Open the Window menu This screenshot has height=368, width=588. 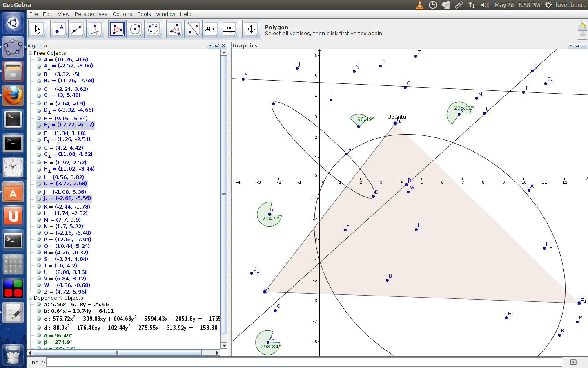tap(165, 14)
